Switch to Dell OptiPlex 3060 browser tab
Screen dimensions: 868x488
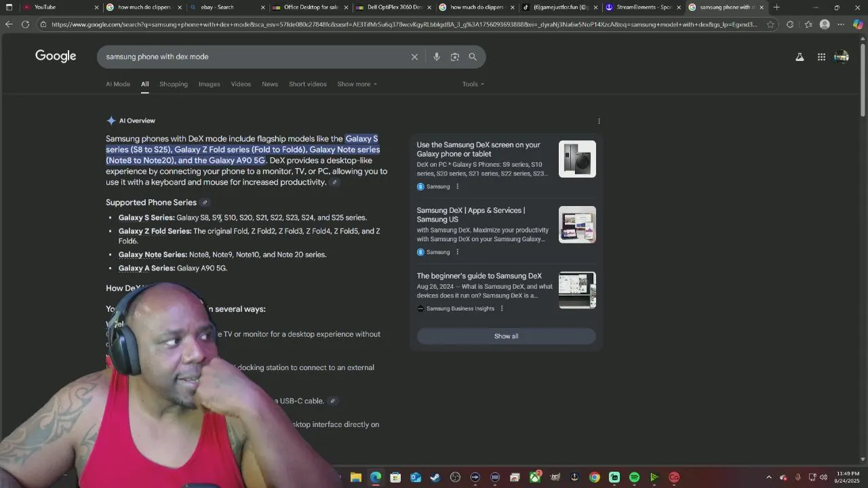[393, 7]
